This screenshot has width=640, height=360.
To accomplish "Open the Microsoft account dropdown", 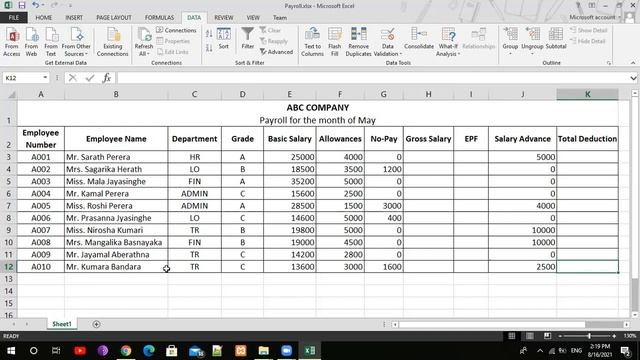I will 596,17.
